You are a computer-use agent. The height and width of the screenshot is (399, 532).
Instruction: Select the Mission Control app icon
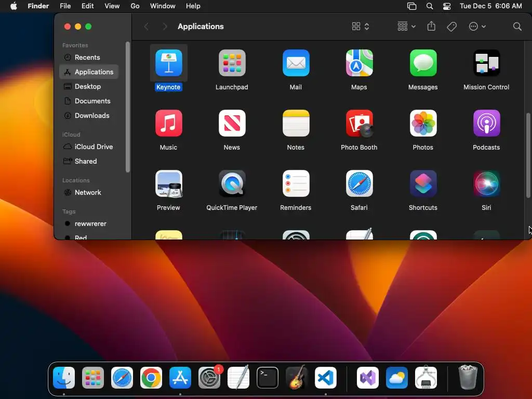[x=486, y=63]
